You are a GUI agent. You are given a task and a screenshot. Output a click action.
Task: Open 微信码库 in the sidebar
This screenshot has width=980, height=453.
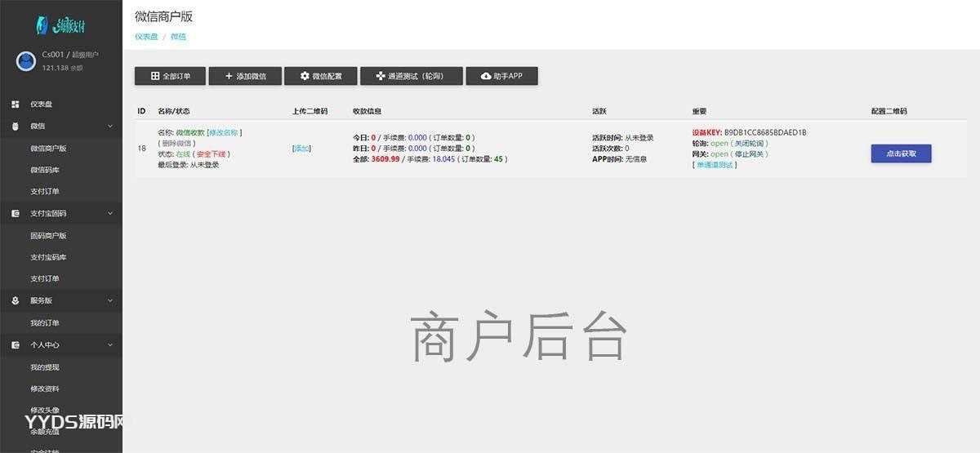[44, 170]
